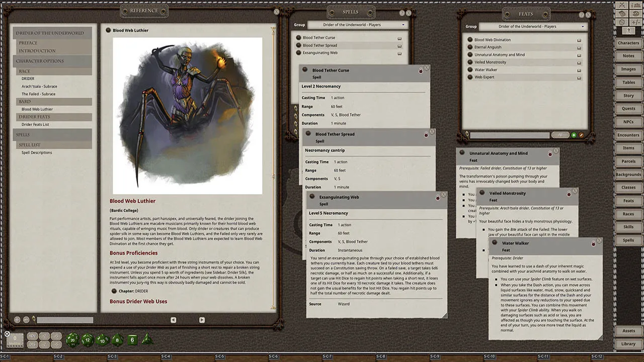Click module book icon on Blood Tether Spread row

click(400, 46)
